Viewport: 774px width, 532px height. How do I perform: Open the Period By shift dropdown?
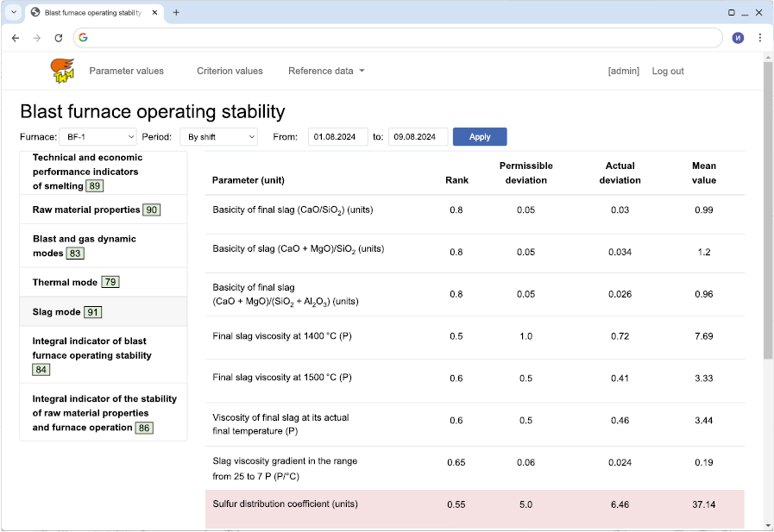(218, 137)
